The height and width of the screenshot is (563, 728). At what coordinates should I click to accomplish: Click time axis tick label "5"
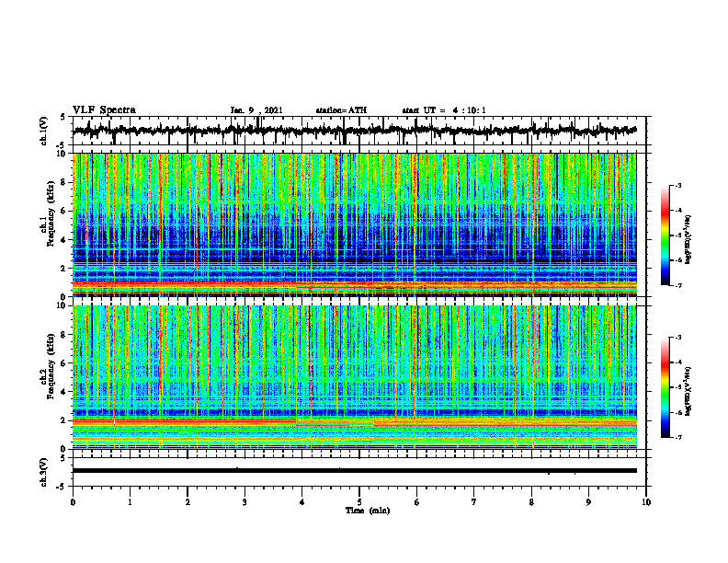(359, 502)
